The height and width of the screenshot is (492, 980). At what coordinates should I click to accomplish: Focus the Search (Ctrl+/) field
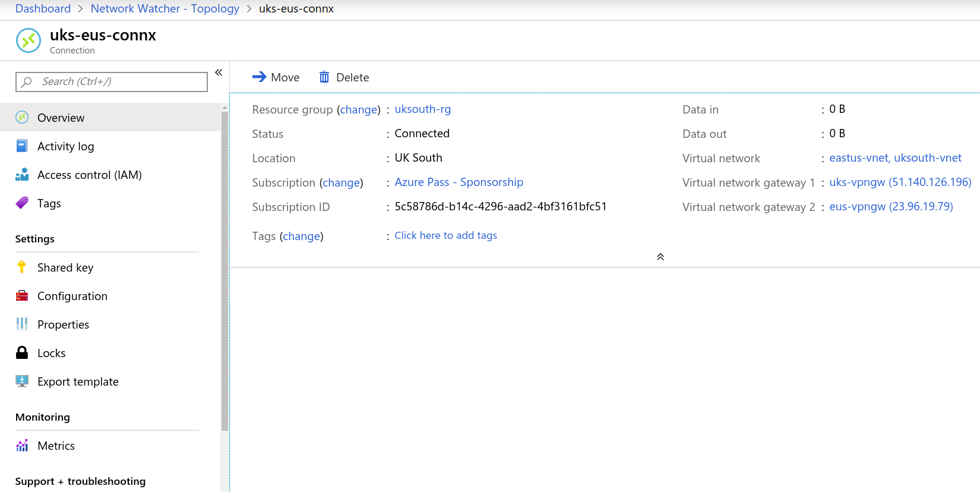[112, 82]
